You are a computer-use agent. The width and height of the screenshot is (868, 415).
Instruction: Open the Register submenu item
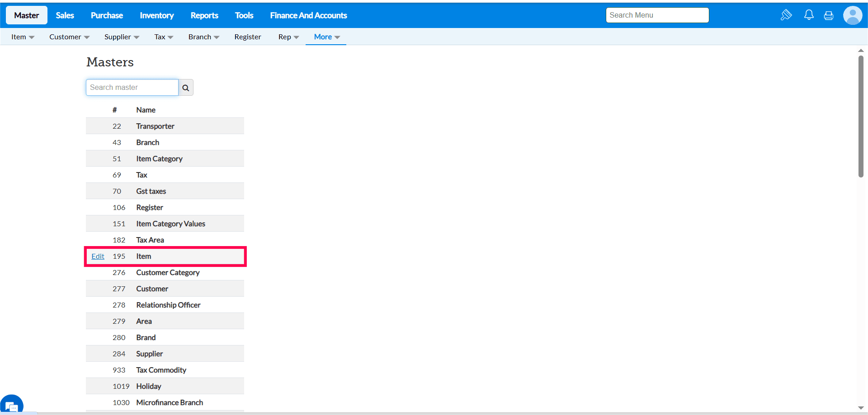248,37
